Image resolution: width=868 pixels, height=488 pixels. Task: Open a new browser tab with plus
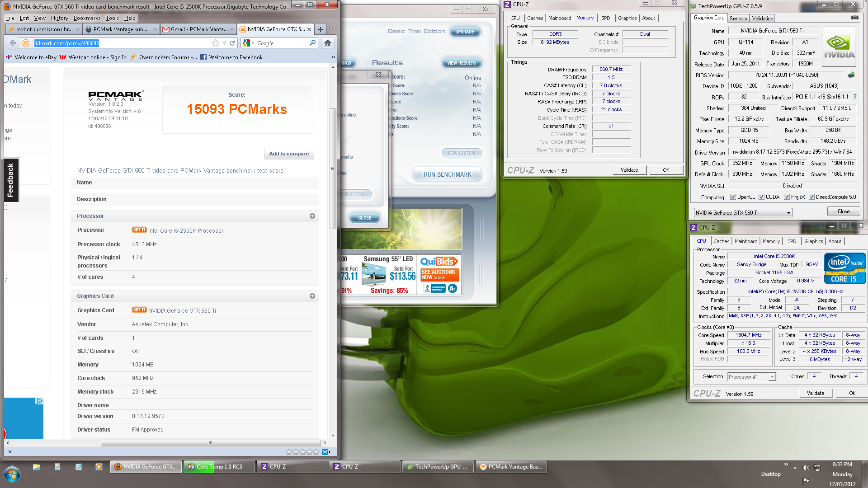pyautogui.click(x=320, y=29)
